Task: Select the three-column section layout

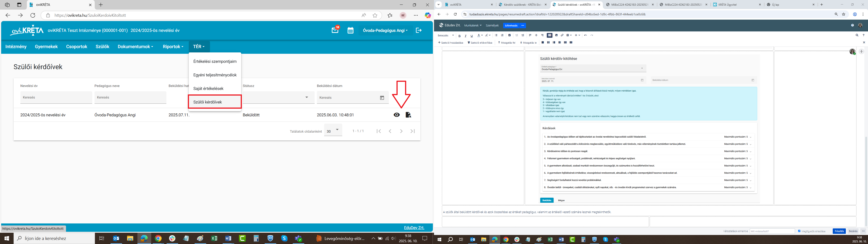Action: click(565, 42)
